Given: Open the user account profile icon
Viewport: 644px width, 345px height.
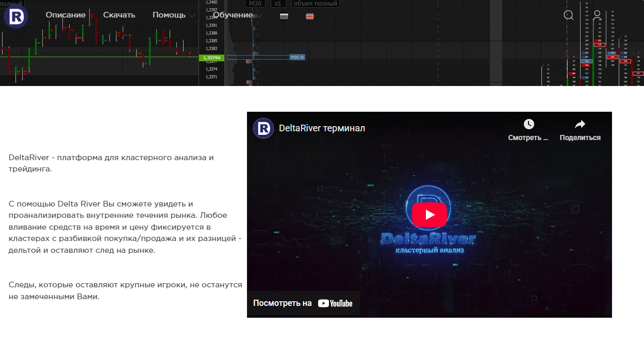Looking at the screenshot, I should (x=597, y=15).
